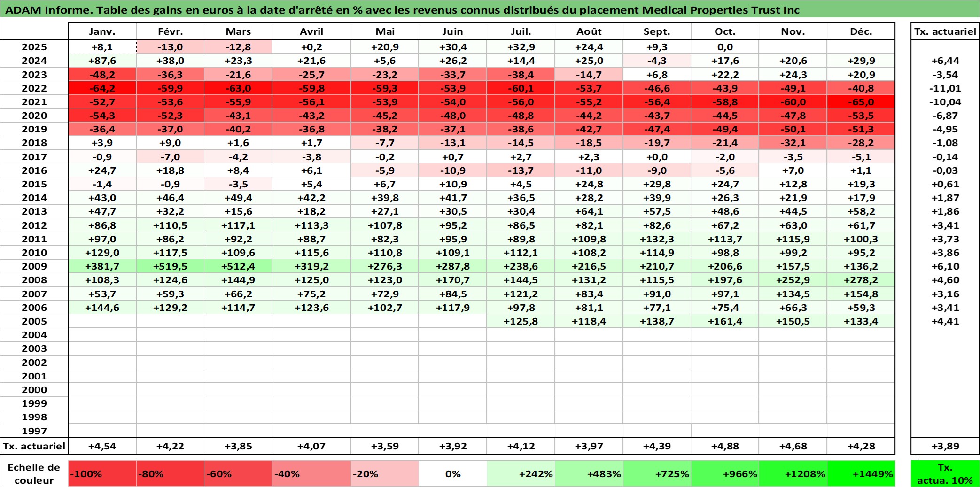
Task: Select cell +125,8 for July 2005
Action: pyautogui.click(x=521, y=321)
